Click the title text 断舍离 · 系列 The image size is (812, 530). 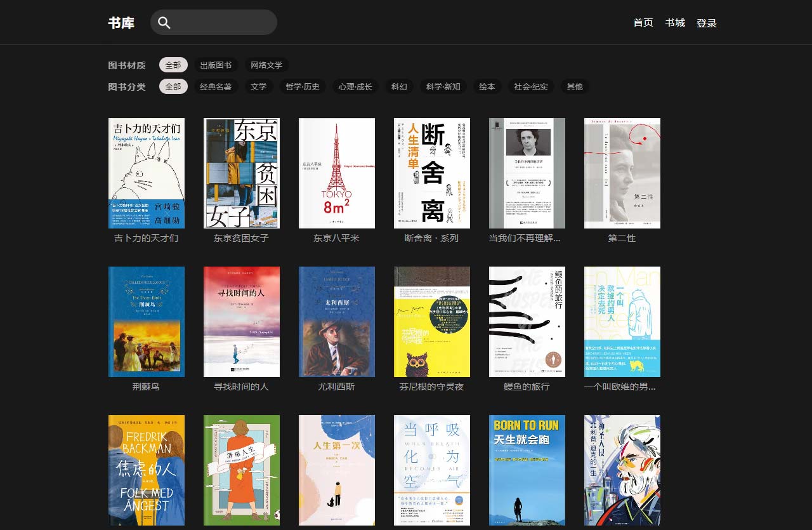tap(432, 238)
